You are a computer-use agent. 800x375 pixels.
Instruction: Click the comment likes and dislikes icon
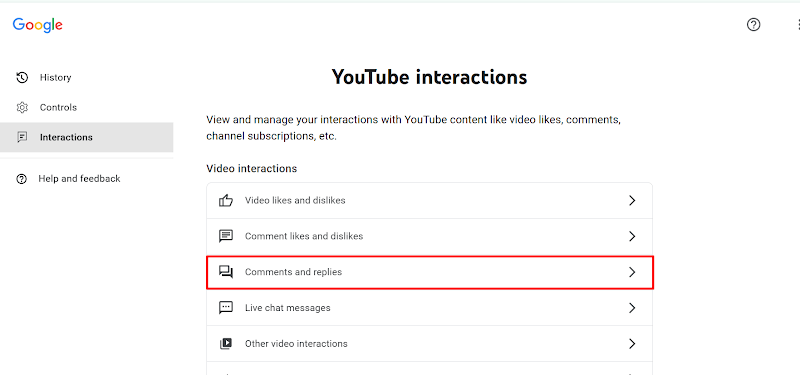coord(226,236)
